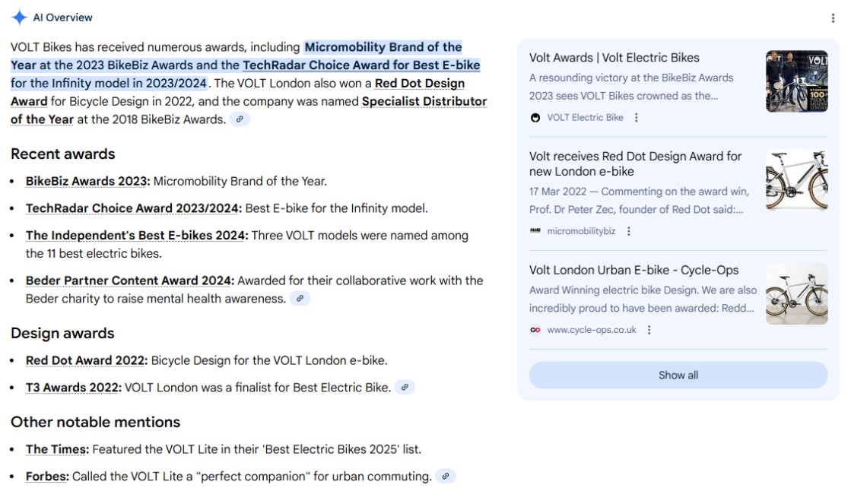Open more options for VOLT Electric Bike source

pyautogui.click(x=637, y=118)
